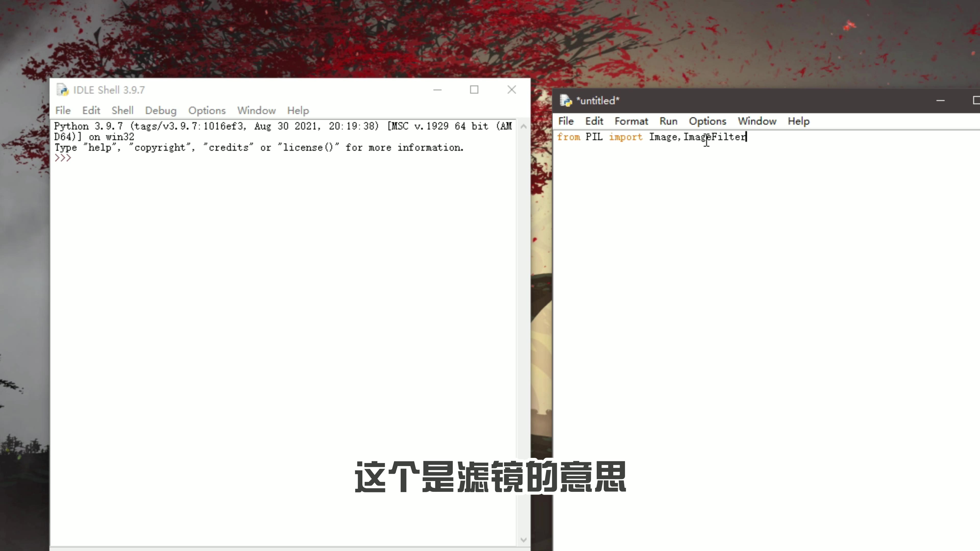Click the Help menu in editor
Viewport: 980px width, 551px height.
point(798,121)
